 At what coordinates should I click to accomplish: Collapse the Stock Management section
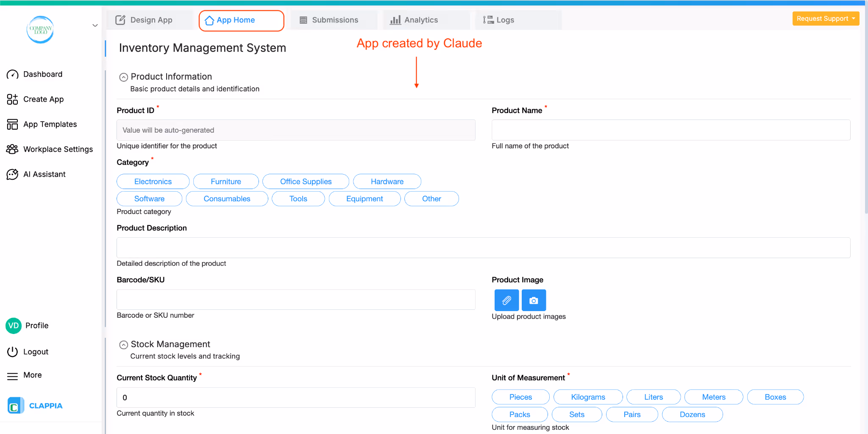click(123, 345)
